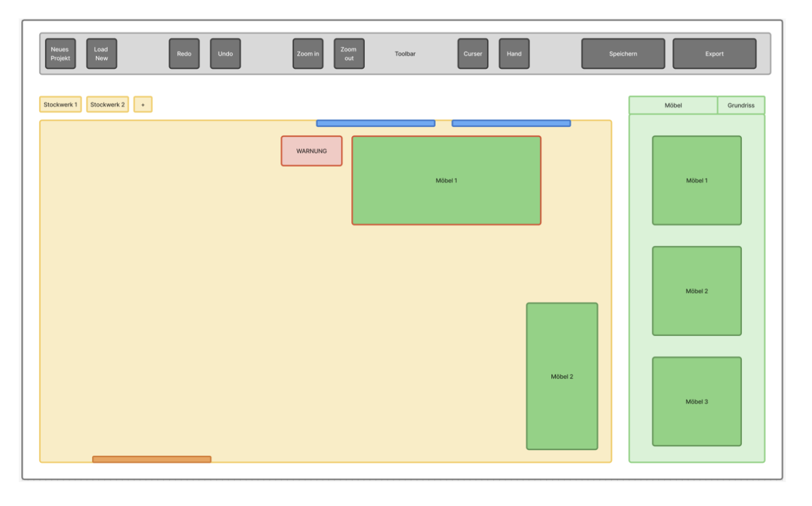This screenshot has height=506, width=812.
Task: Pick Möbel 3 in the sidebar palette
Action: pos(697,402)
